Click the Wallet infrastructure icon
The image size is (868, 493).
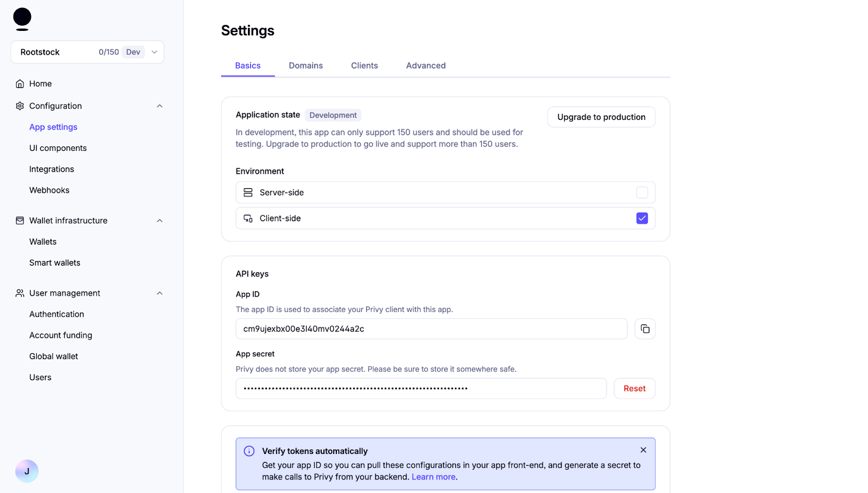(20, 220)
